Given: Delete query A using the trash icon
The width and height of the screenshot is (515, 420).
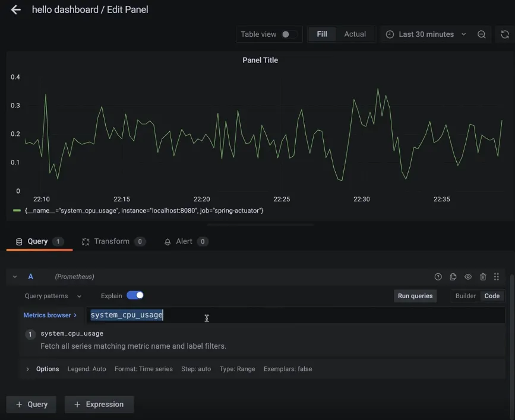Looking at the screenshot, I should coord(483,277).
